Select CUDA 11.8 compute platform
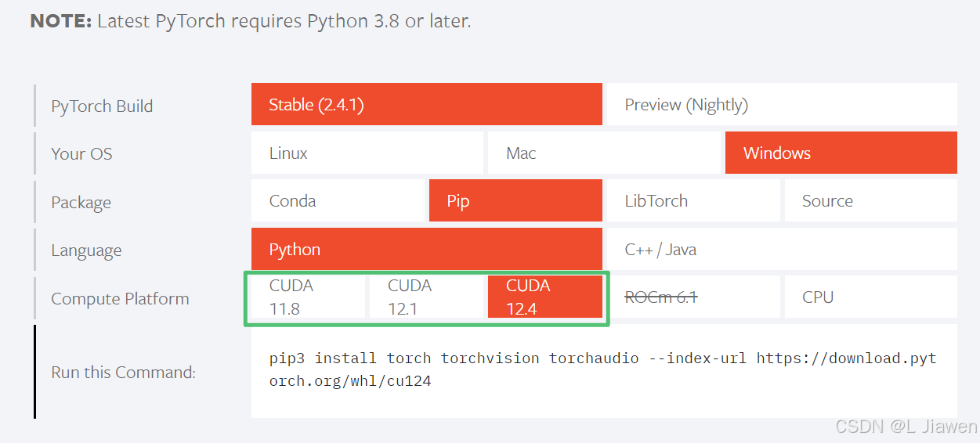This screenshot has height=443, width=980. click(x=309, y=297)
